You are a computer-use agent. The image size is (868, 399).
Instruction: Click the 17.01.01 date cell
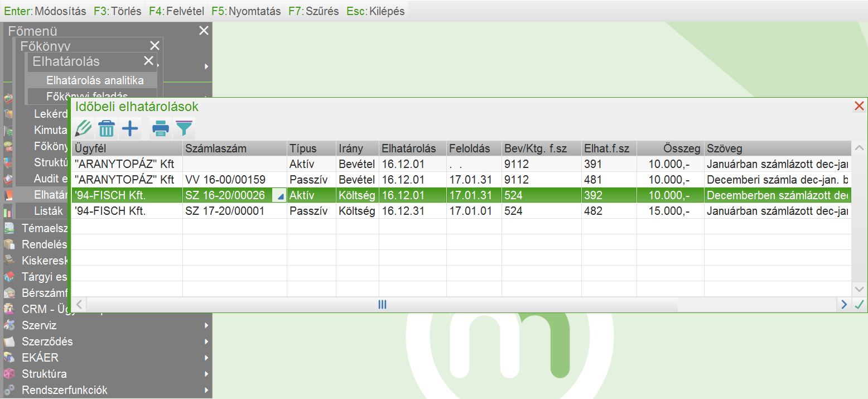474,211
